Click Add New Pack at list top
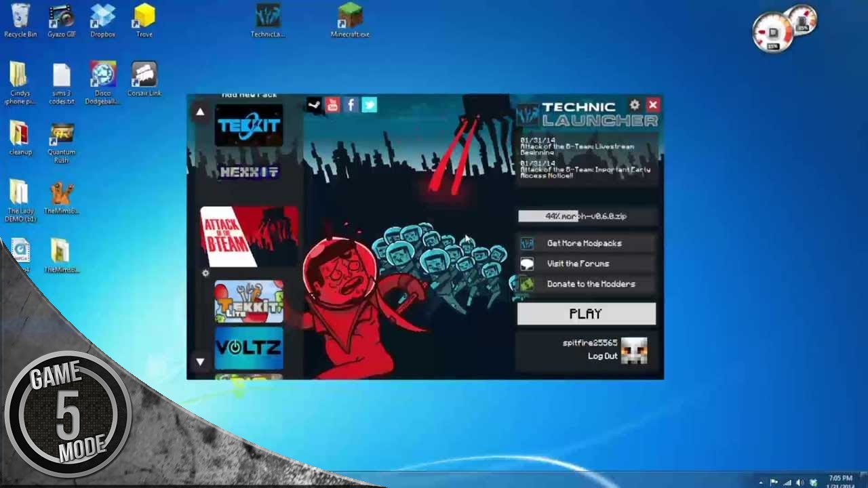Viewport: 868px width, 488px height. (250, 96)
